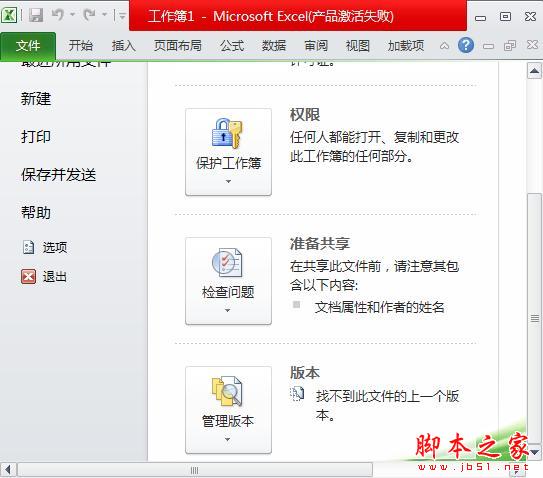Switch to the 视图 ribbon tab
Image resolution: width=543 pixels, height=478 pixels.
358,46
